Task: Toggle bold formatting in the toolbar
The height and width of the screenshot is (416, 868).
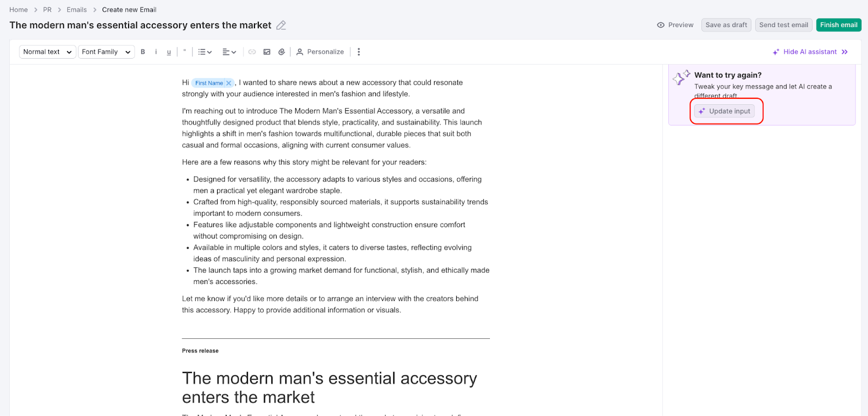Action: (143, 52)
